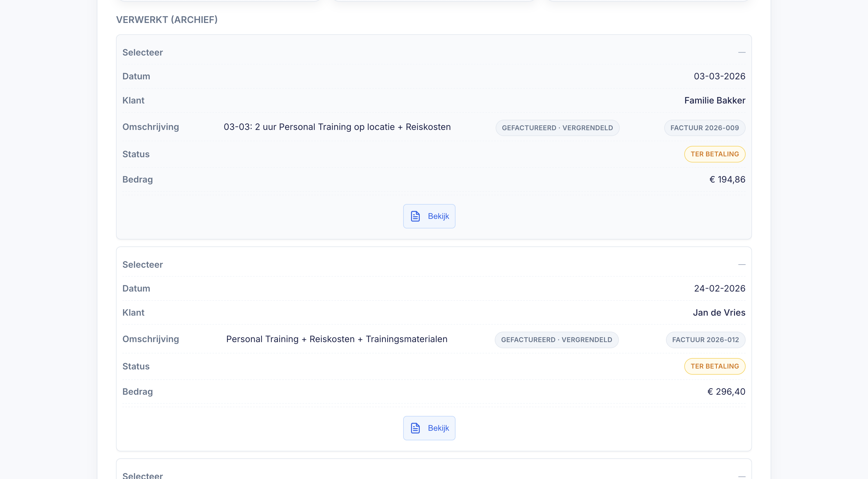Viewport: 868px width, 479px height.
Task: Click the amount € 194,86
Action: [x=727, y=180]
